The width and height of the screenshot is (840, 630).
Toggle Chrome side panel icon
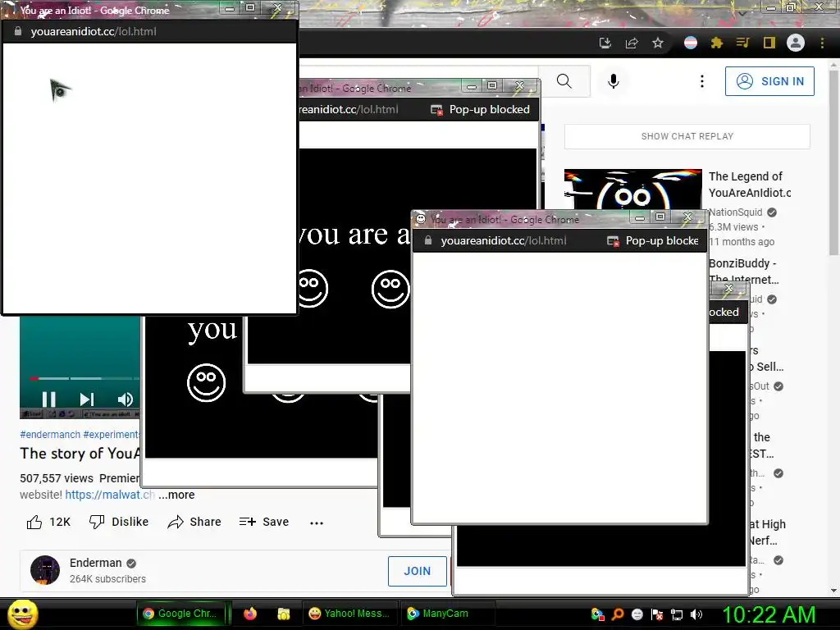(x=769, y=43)
